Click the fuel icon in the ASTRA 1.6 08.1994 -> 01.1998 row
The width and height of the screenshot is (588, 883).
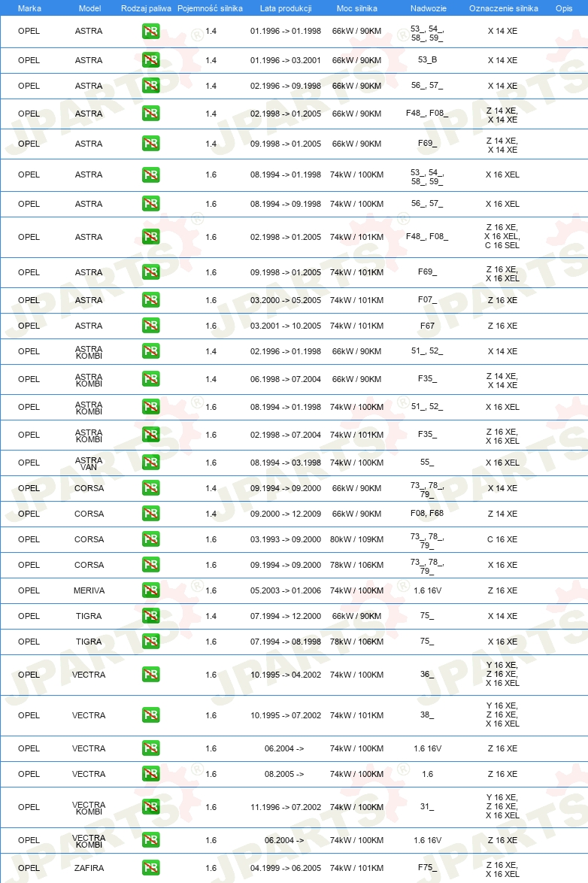click(x=150, y=174)
